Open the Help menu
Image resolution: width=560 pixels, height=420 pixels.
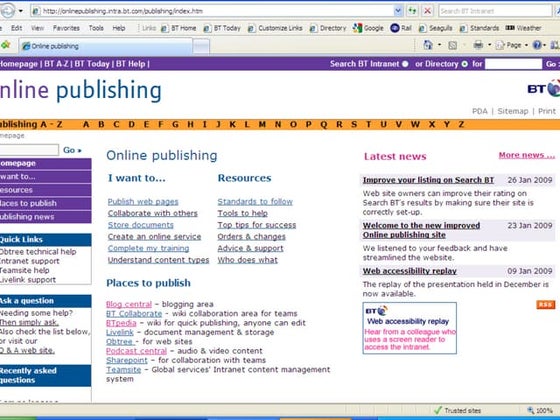click(119, 28)
